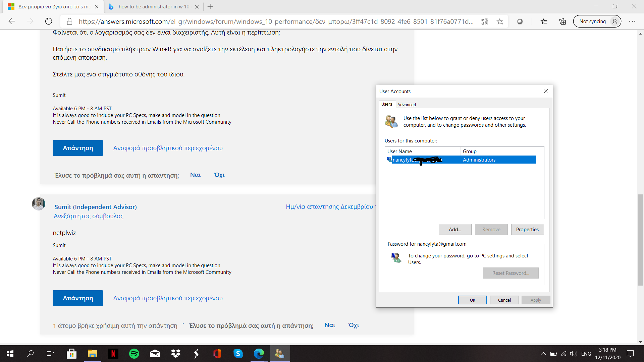Click first Αναφορά προσβλητικού περιεχομένου link
Screen dimensions: 644x362
[168, 148]
